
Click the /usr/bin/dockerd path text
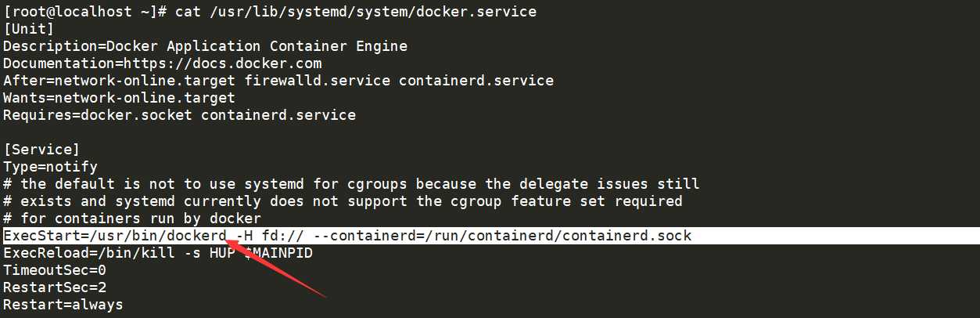158,236
